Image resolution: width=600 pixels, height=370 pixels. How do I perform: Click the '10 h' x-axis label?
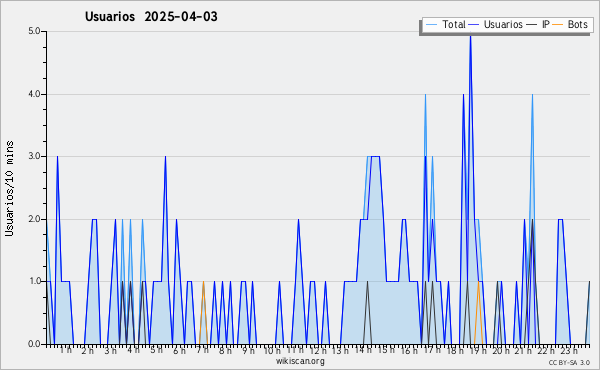(272, 350)
